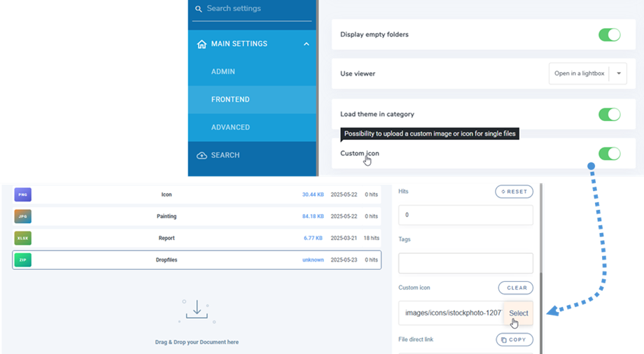This screenshot has width=644, height=354.
Task: Click the magnifier icon in search settings
Action: point(199,9)
